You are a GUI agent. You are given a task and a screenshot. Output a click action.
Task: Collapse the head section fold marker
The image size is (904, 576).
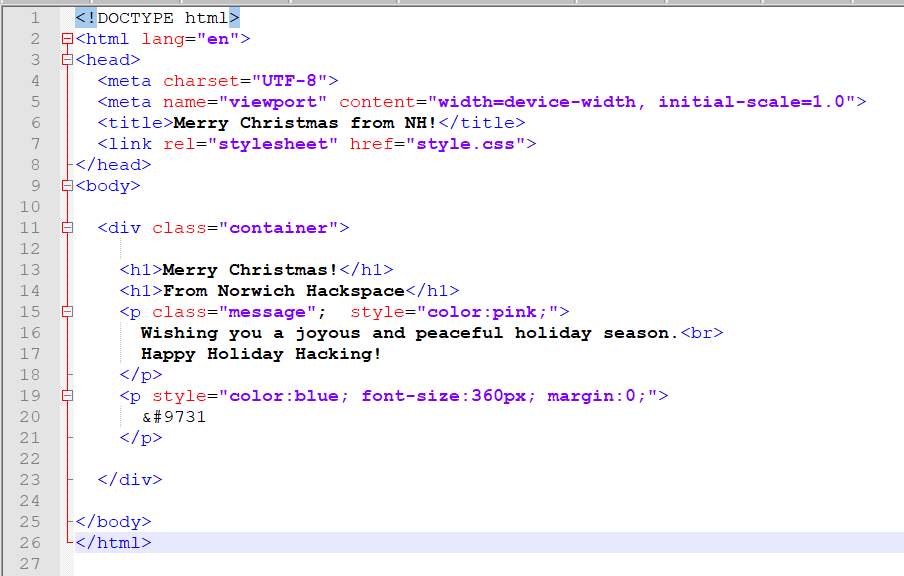coord(67,59)
